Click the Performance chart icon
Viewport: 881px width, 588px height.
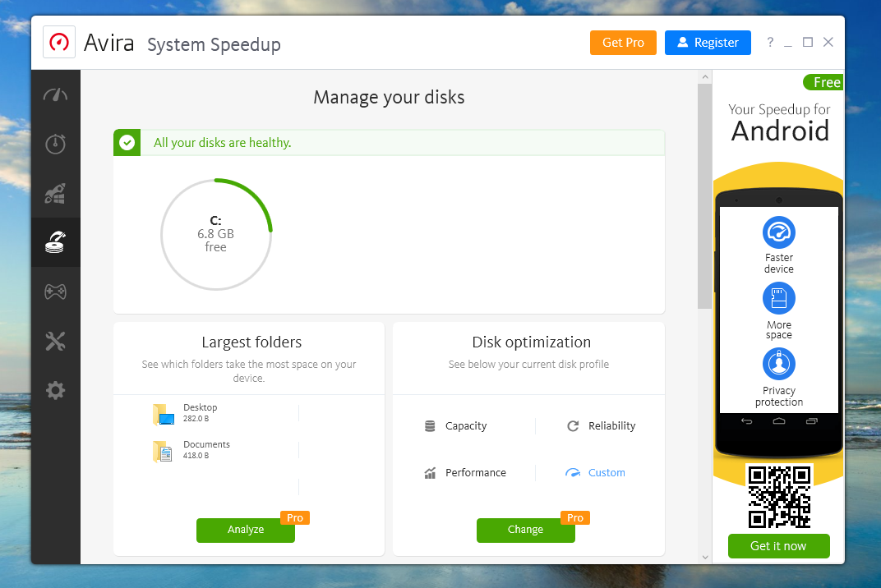coord(430,473)
